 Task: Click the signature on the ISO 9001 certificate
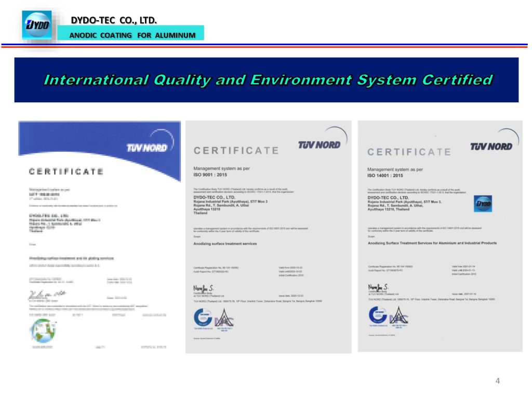(203, 288)
